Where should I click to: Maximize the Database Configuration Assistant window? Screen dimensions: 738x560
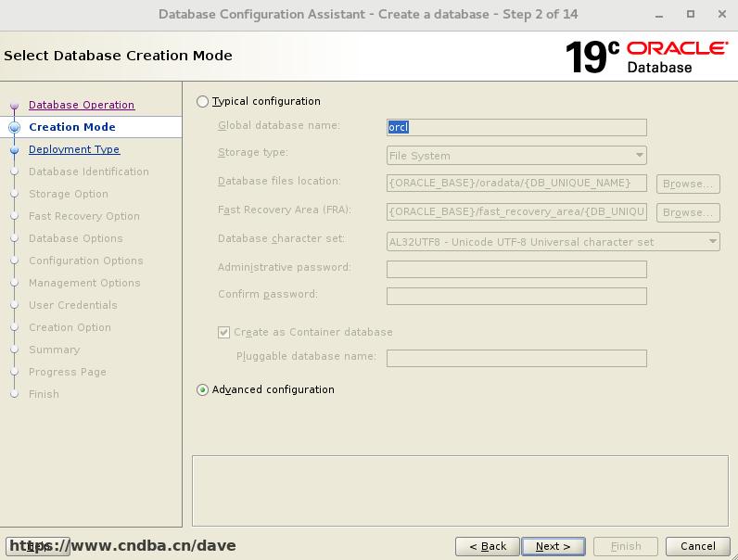pos(691,14)
